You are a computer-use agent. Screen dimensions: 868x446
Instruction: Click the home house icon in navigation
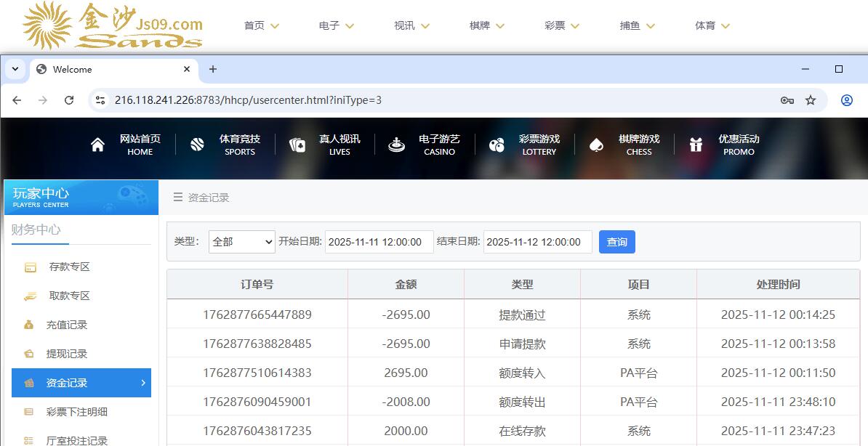tap(97, 145)
